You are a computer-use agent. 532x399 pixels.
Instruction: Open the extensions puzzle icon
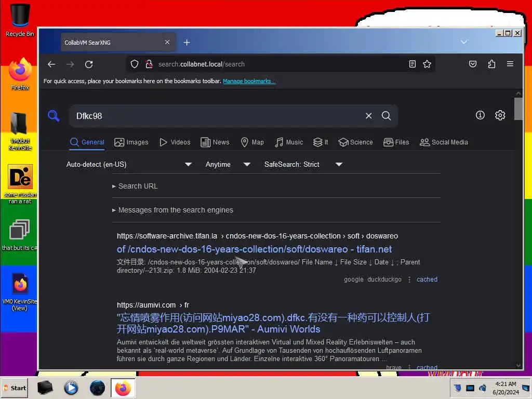click(491, 64)
